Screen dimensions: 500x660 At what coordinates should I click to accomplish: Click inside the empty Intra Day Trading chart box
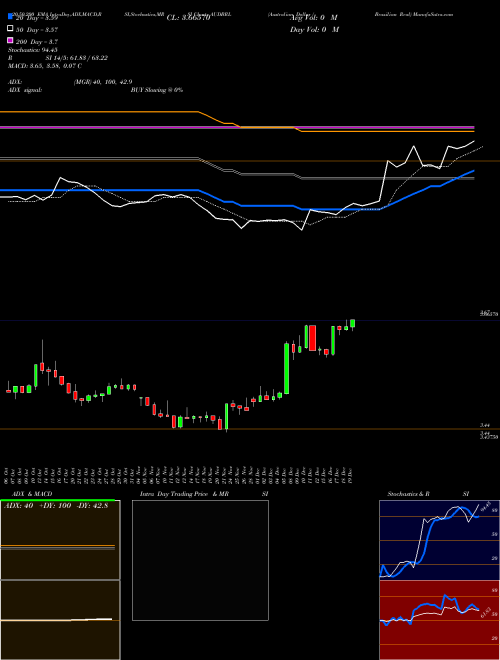pyautogui.click(x=200, y=560)
